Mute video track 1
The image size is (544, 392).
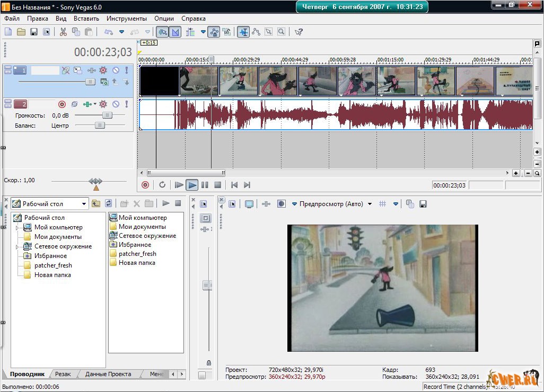coord(116,70)
